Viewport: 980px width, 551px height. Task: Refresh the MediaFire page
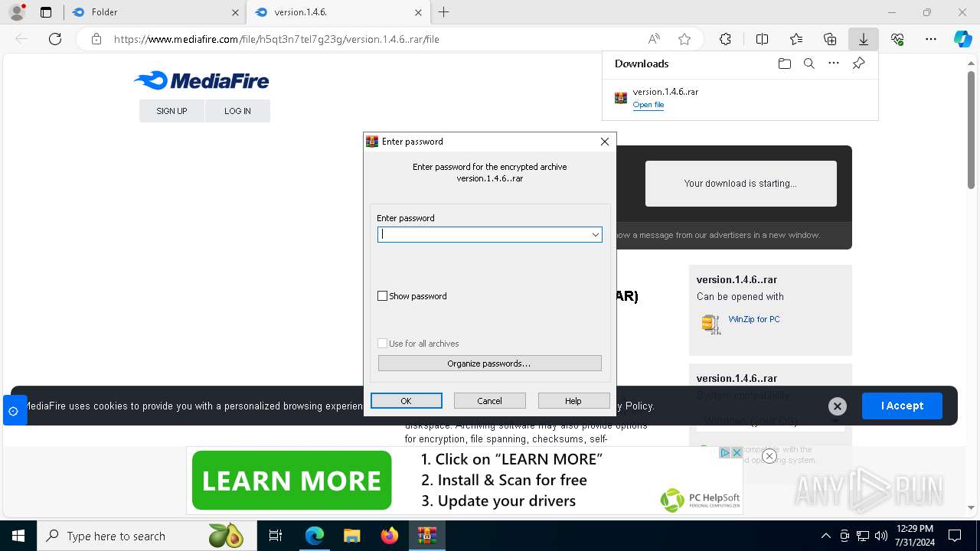55,39
